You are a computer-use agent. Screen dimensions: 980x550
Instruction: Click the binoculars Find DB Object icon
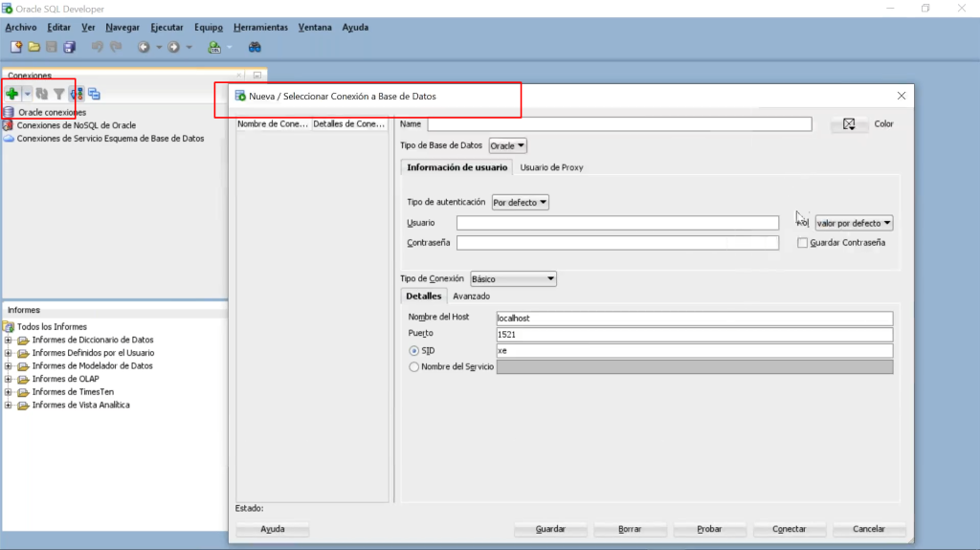[255, 47]
